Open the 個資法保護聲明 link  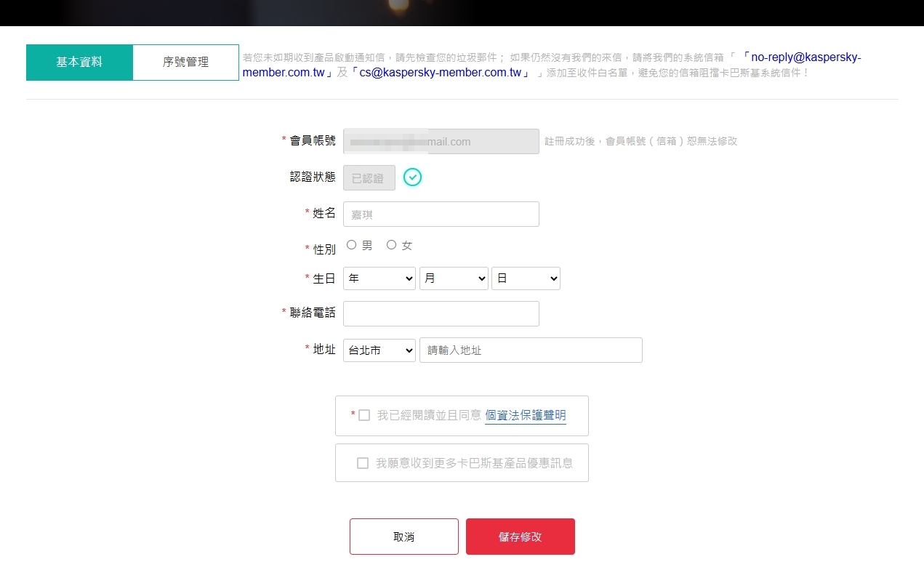pyautogui.click(x=525, y=415)
